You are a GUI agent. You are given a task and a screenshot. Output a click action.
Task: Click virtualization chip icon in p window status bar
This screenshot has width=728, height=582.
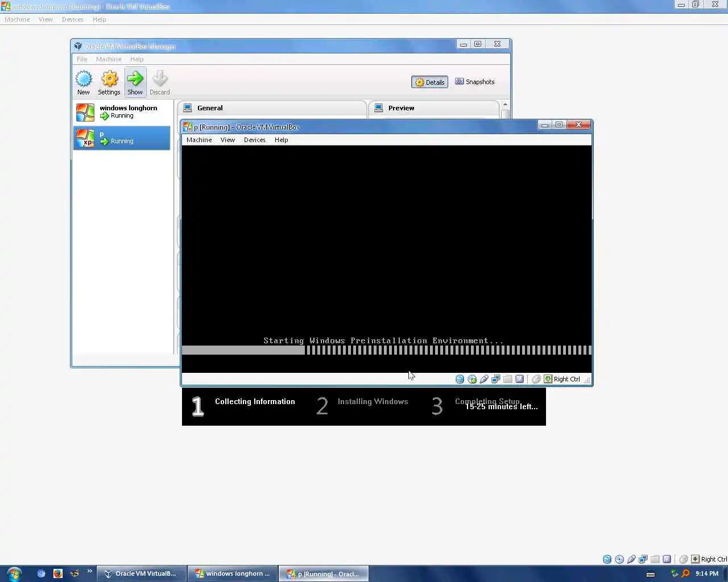(x=520, y=379)
